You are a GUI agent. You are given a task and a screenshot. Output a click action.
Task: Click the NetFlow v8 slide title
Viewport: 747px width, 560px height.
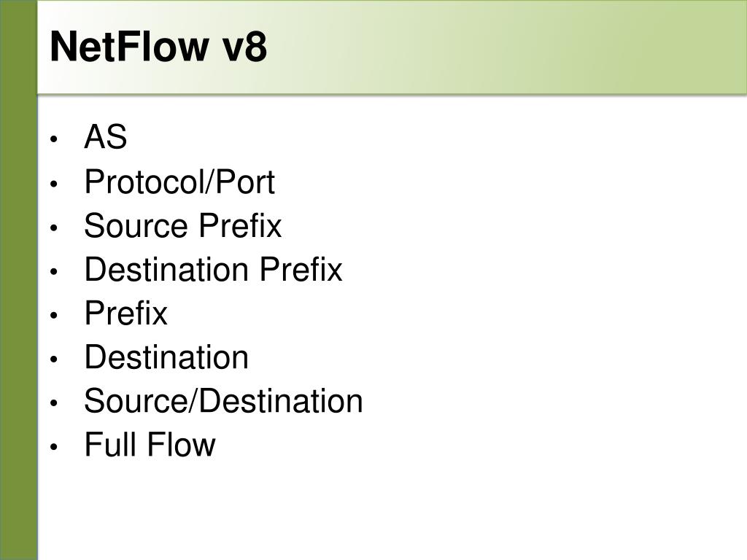click(x=158, y=47)
